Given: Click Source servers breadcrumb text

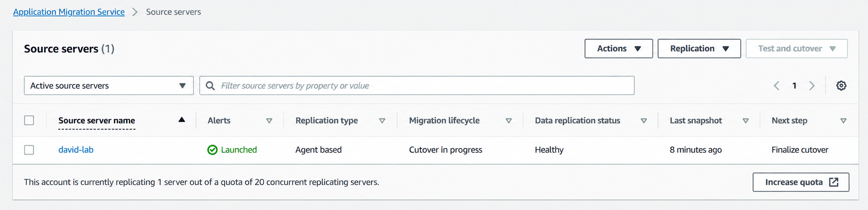Looking at the screenshot, I should (173, 12).
